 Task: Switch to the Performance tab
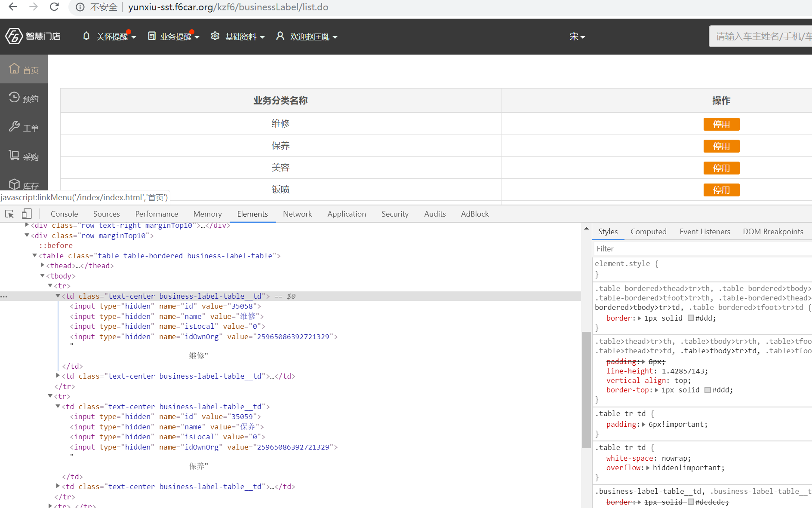(x=157, y=214)
